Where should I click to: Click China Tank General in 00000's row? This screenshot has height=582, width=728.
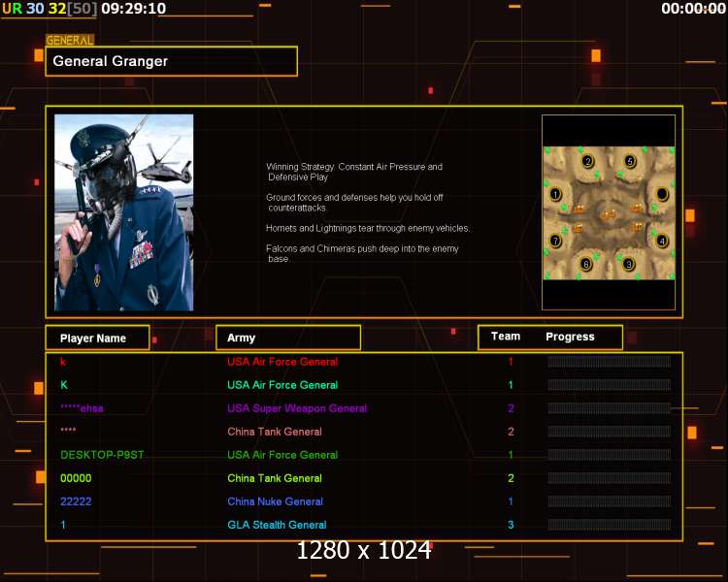tap(275, 478)
